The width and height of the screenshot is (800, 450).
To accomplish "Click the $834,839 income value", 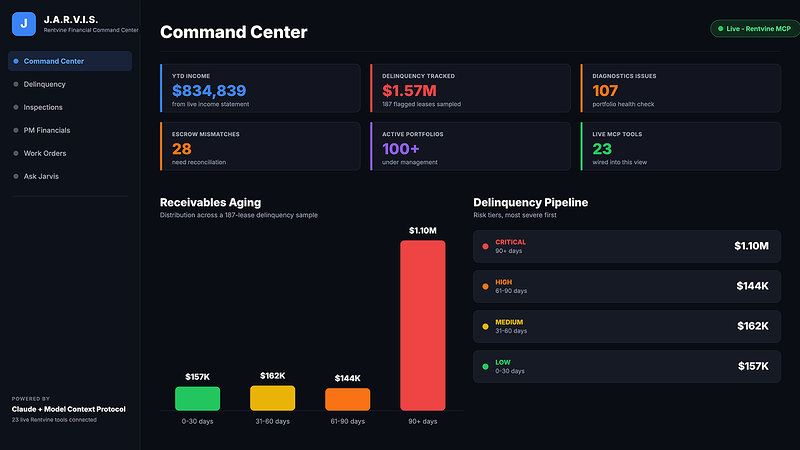I will coord(209,91).
